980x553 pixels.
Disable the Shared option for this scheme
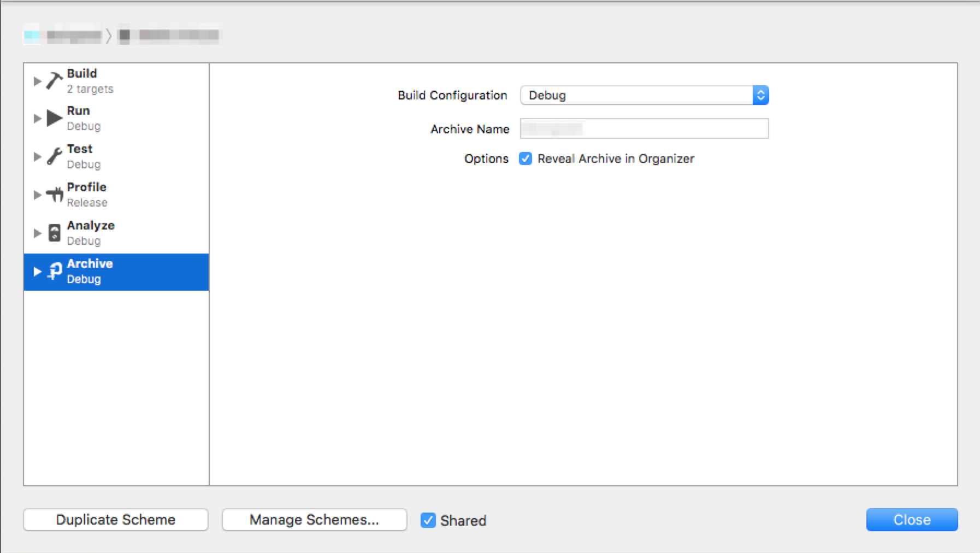[x=428, y=520]
